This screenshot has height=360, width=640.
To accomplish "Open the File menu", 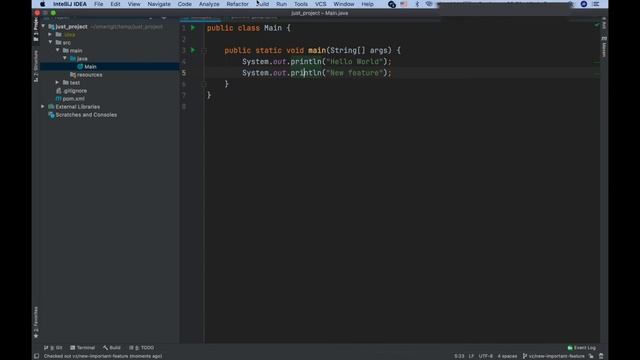I will 98,4.
